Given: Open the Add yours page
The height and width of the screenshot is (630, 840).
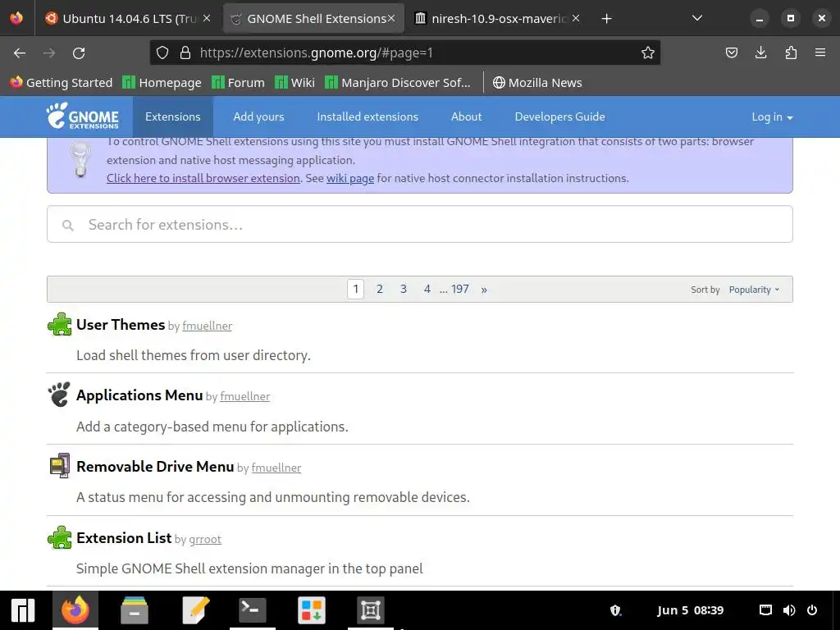Looking at the screenshot, I should point(258,116).
